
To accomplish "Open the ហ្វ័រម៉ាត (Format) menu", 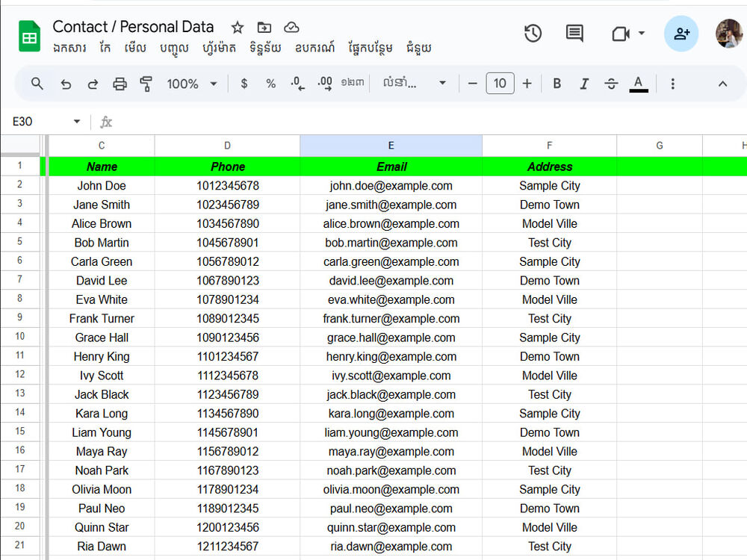I will coord(219,48).
